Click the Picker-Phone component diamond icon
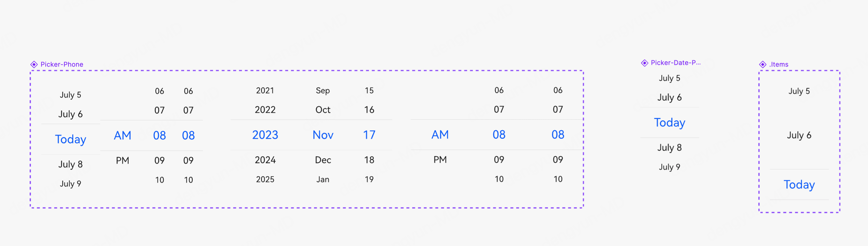Screen dimensions: 868x246 pos(34,64)
